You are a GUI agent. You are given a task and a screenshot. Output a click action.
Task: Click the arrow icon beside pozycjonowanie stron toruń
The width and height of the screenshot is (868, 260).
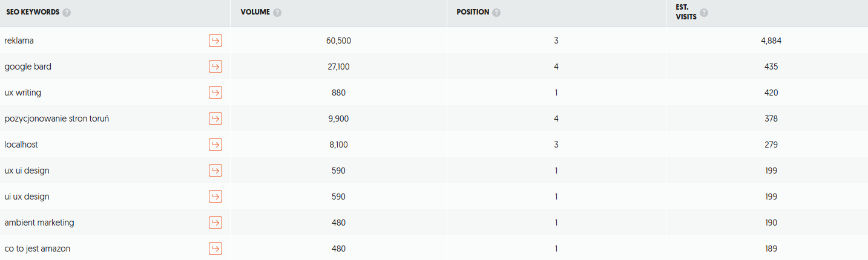[215, 119]
